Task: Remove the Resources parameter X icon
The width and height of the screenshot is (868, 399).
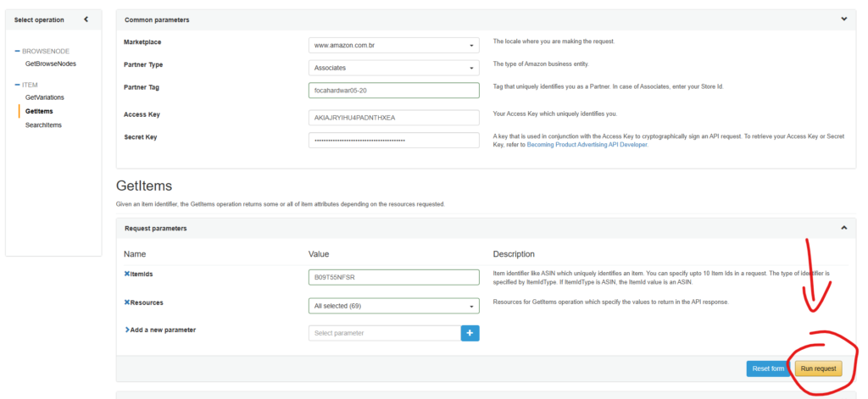Action: [127, 302]
